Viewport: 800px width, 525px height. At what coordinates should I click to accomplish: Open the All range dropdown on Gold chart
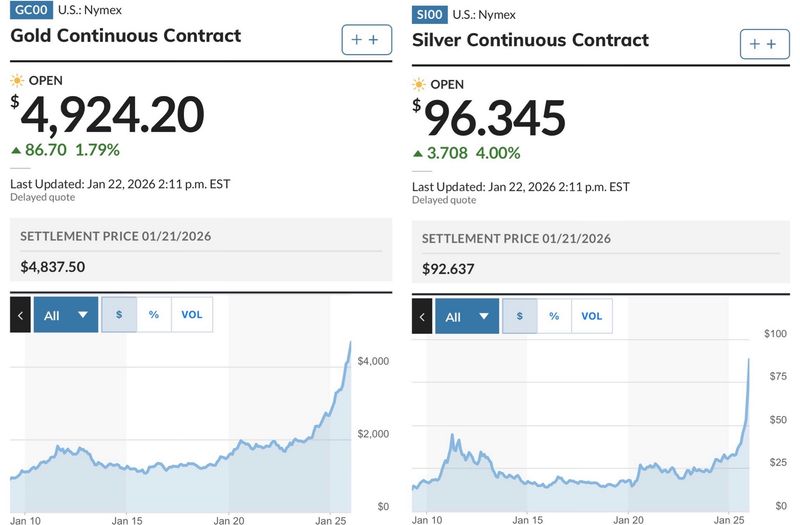(x=66, y=315)
